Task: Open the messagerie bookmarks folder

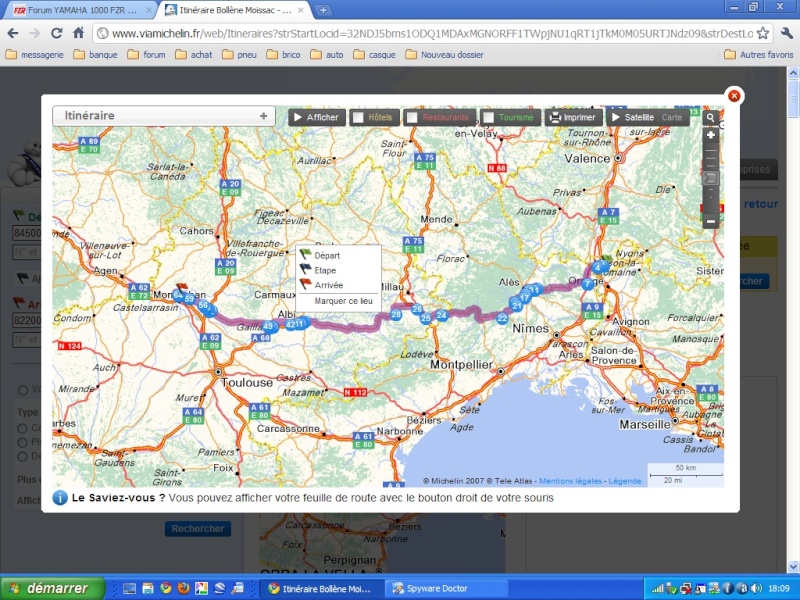Action: (35, 55)
